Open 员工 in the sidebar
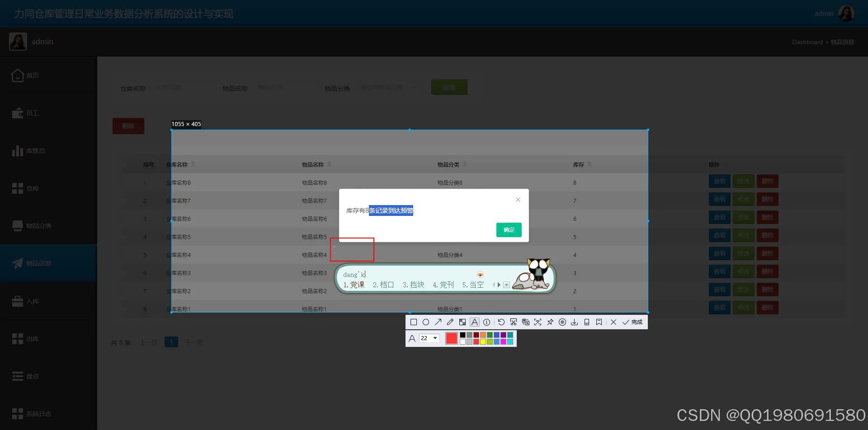868x430 pixels. tap(48, 113)
